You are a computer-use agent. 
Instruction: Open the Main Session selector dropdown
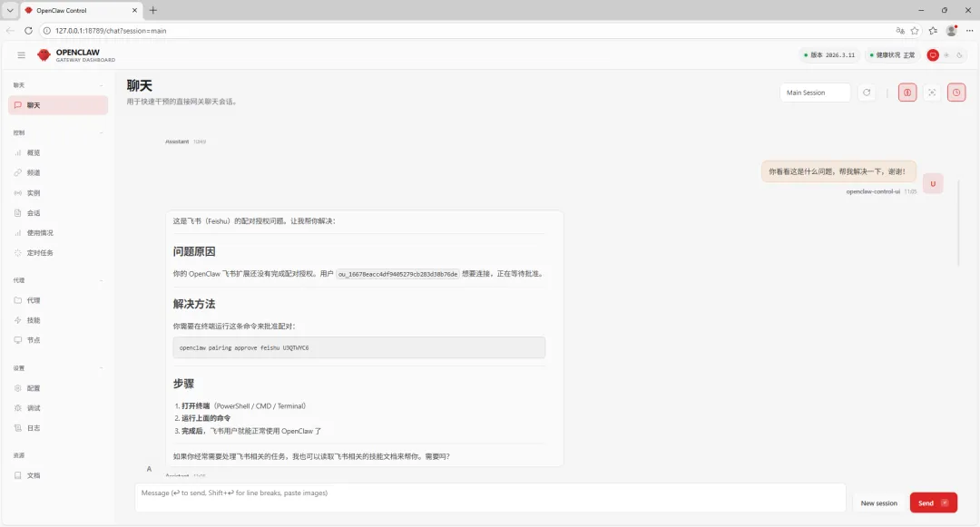815,93
